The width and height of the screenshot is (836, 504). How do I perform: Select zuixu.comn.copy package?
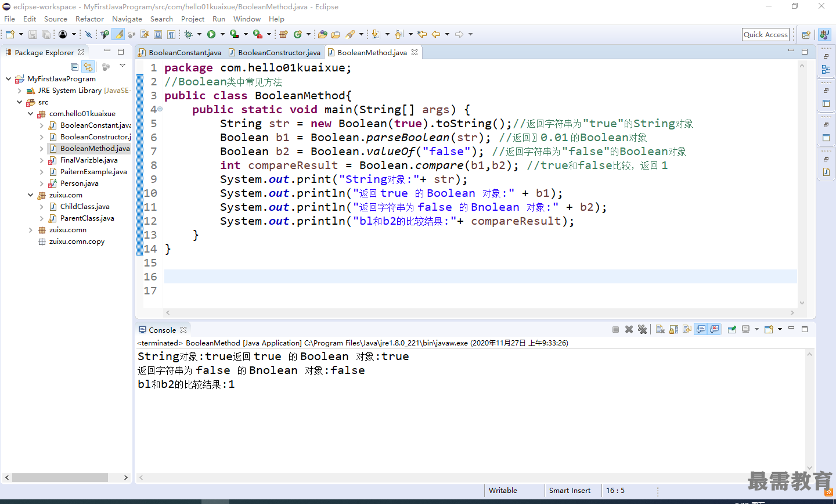77,242
